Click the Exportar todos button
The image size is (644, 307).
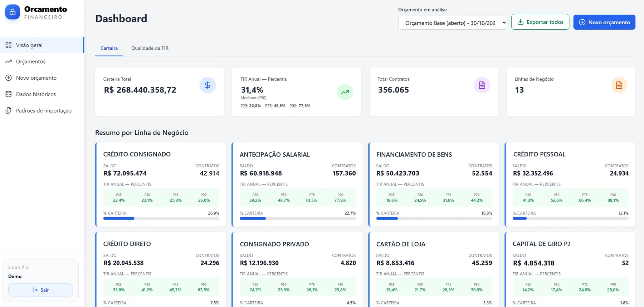coord(540,22)
